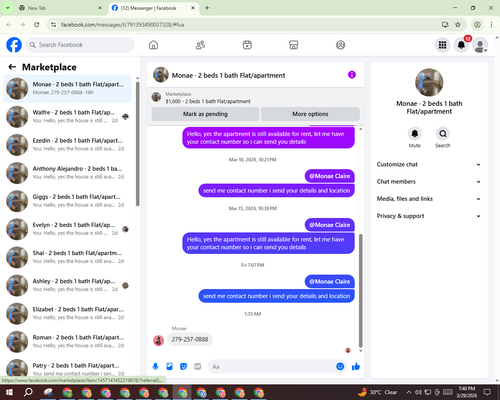Open the Anthony Alejandro conversation
Screen dimensions: 500x400
[x=67, y=173]
